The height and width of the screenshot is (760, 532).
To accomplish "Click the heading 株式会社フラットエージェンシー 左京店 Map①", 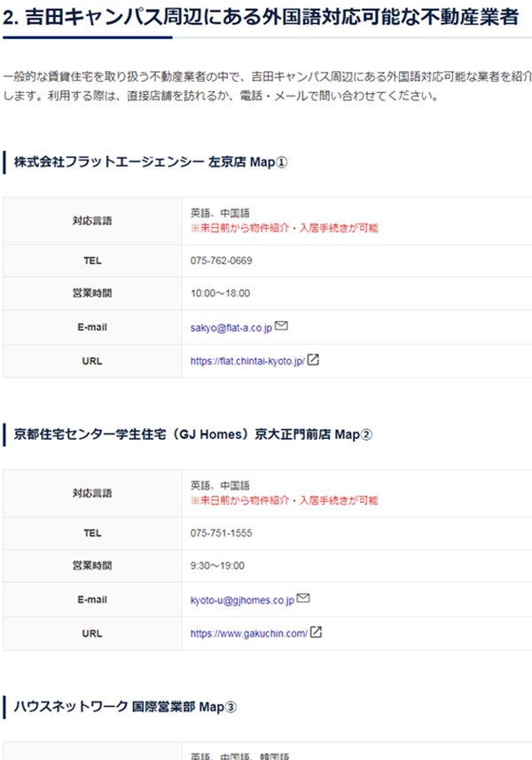I will coord(151,162).
